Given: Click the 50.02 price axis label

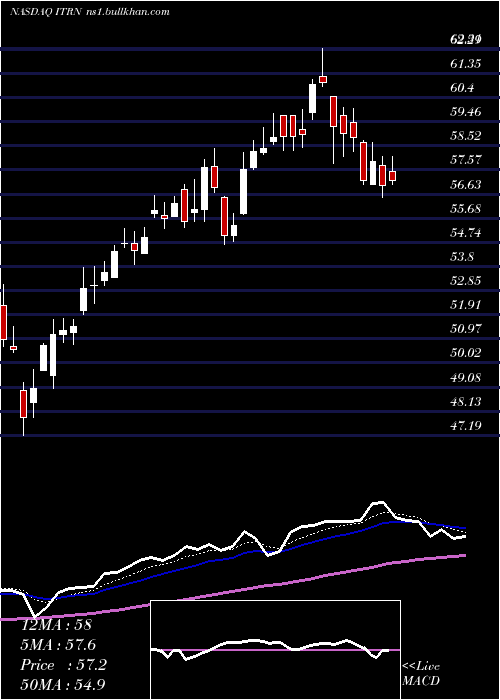Looking at the screenshot, I should point(466,353).
